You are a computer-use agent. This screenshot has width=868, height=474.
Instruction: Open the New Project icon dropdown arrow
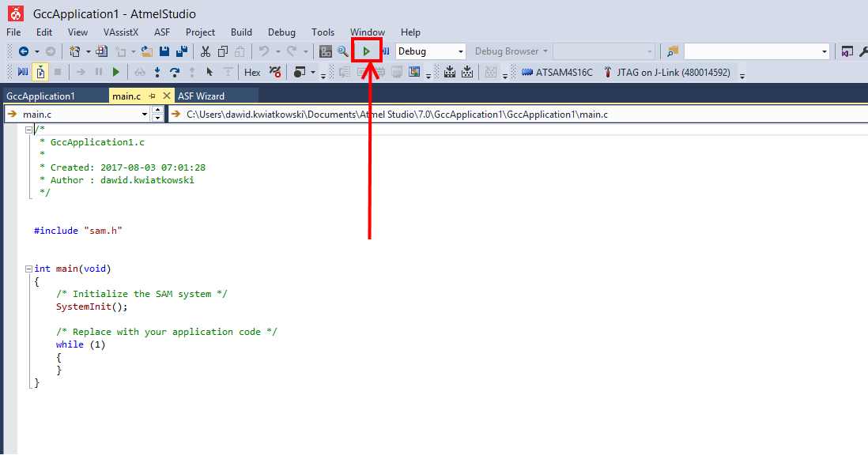(88, 51)
